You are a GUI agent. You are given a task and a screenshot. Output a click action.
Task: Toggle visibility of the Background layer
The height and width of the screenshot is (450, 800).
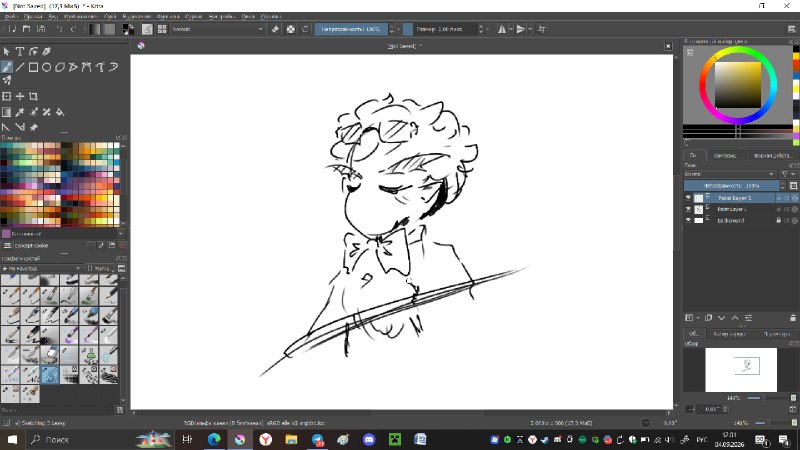click(x=688, y=220)
